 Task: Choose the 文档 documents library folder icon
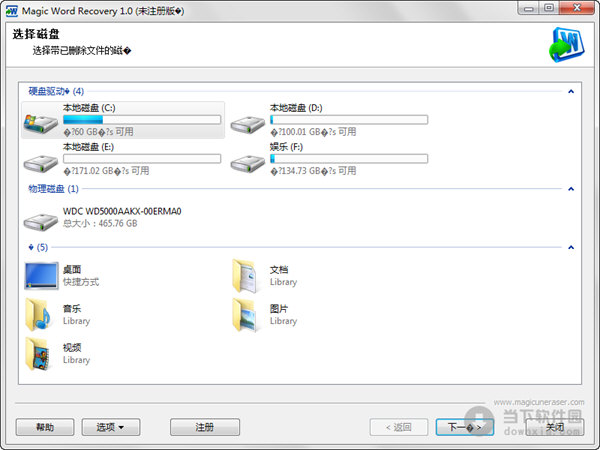pyautogui.click(x=245, y=276)
